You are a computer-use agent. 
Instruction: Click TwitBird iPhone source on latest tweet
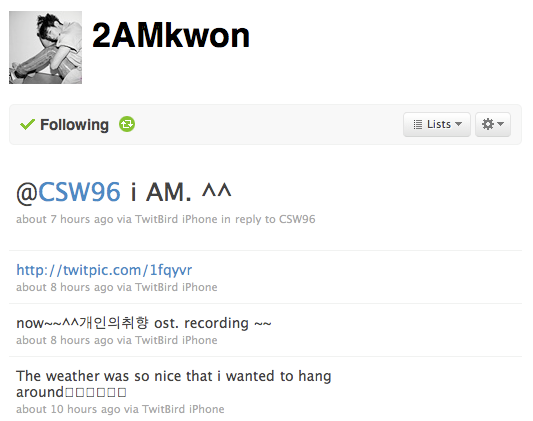176,219
